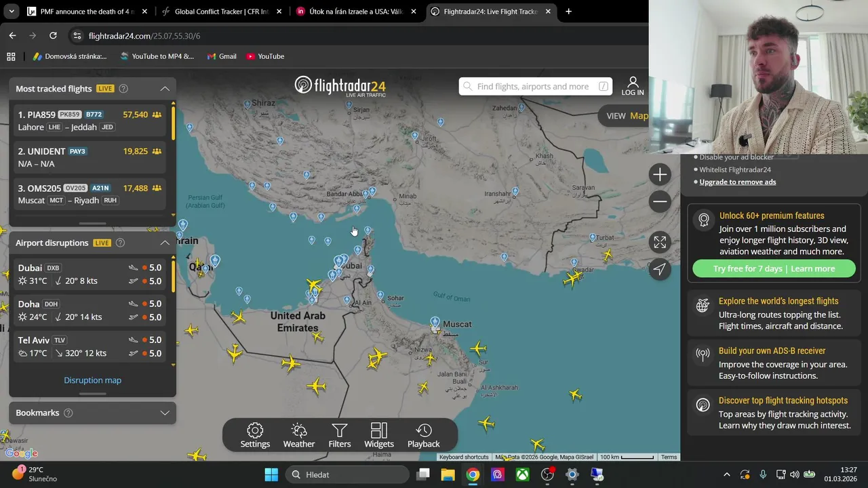The width and height of the screenshot is (868, 488).
Task: Select the Tel Aviv TLV disruption row
Action: pos(90,346)
